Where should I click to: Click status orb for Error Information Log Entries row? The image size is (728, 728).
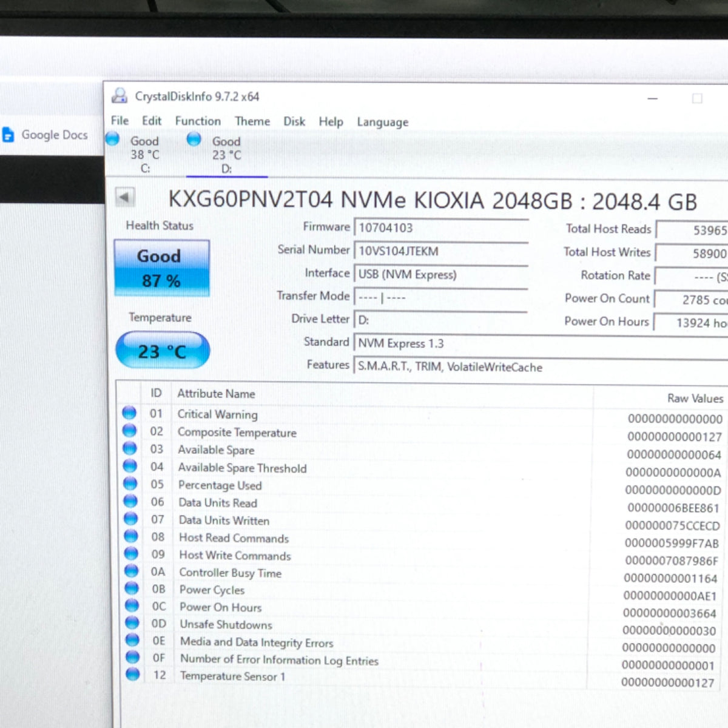click(x=133, y=656)
